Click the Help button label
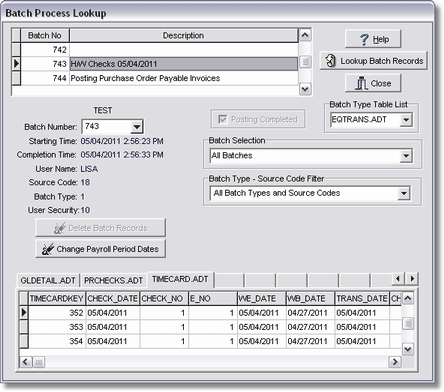The width and height of the screenshot is (444, 392). tap(381, 40)
